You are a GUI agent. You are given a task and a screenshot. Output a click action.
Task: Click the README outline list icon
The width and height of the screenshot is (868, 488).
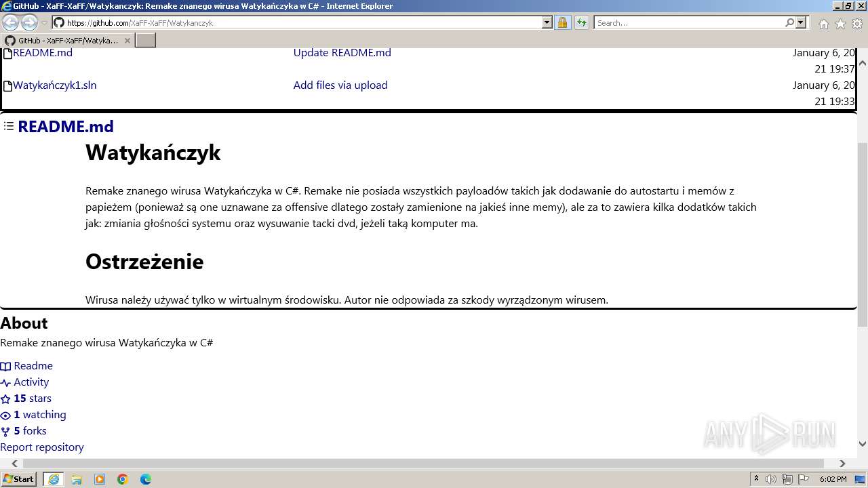(9, 126)
